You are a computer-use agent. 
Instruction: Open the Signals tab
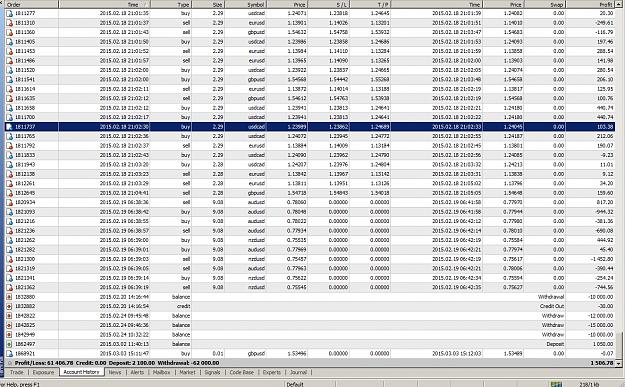tap(212, 372)
